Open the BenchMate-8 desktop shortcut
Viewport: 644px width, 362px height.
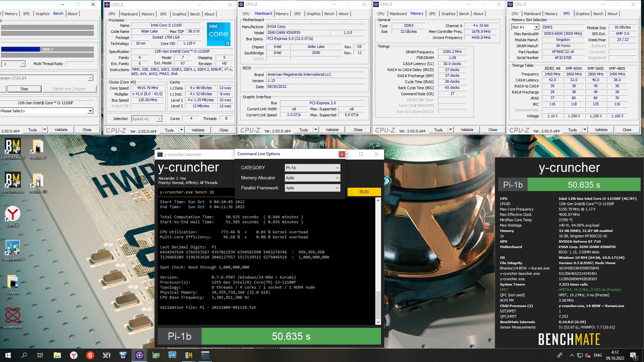[x=13, y=149]
